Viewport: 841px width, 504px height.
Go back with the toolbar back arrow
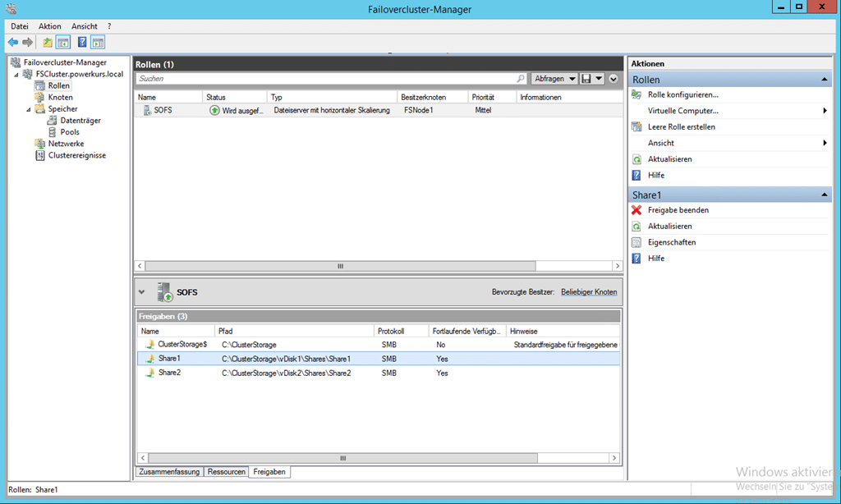tap(13, 43)
